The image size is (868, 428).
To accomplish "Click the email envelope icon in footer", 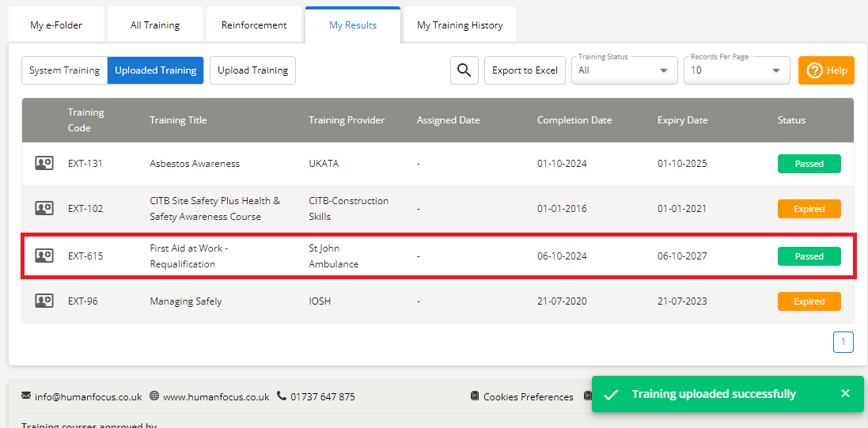I will [26, 396].
